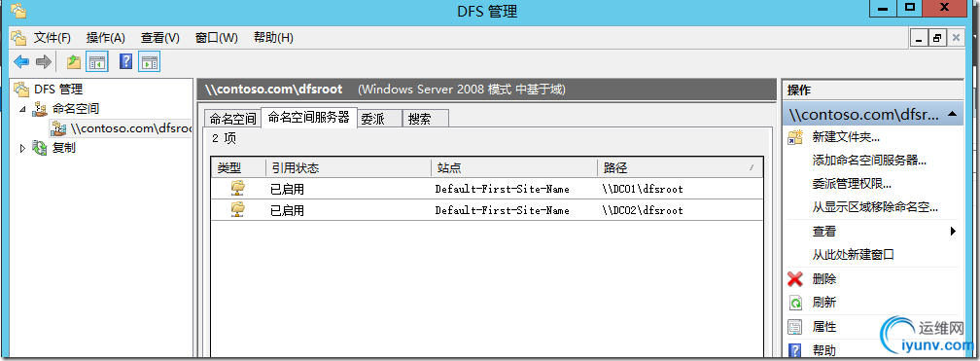Click the green 刷新 icon

(x=795, y=303)
